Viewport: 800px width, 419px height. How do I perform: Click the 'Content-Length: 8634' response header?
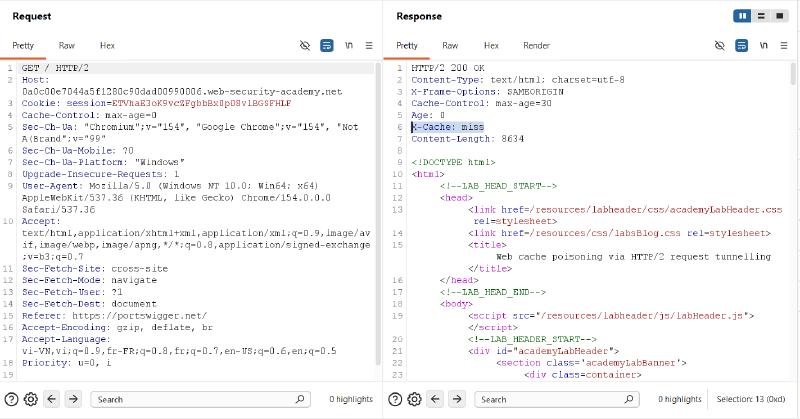(x=467, y=139)
